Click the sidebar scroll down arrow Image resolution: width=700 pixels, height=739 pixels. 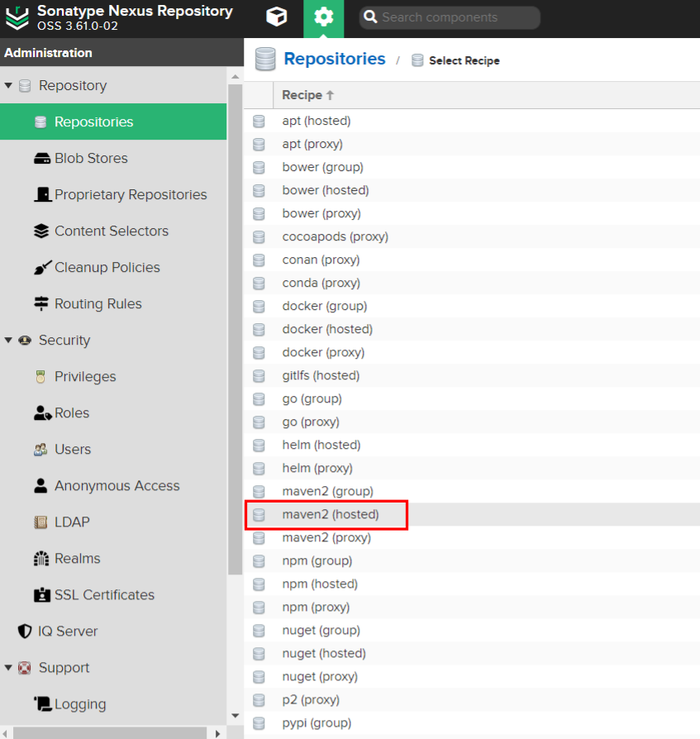[x=235, y=716]
